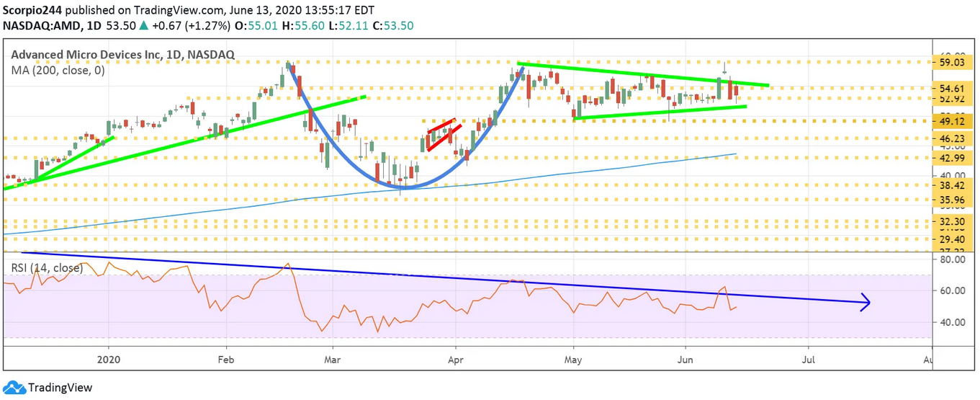Click the Jul date axis label

[x=809, y=358]
